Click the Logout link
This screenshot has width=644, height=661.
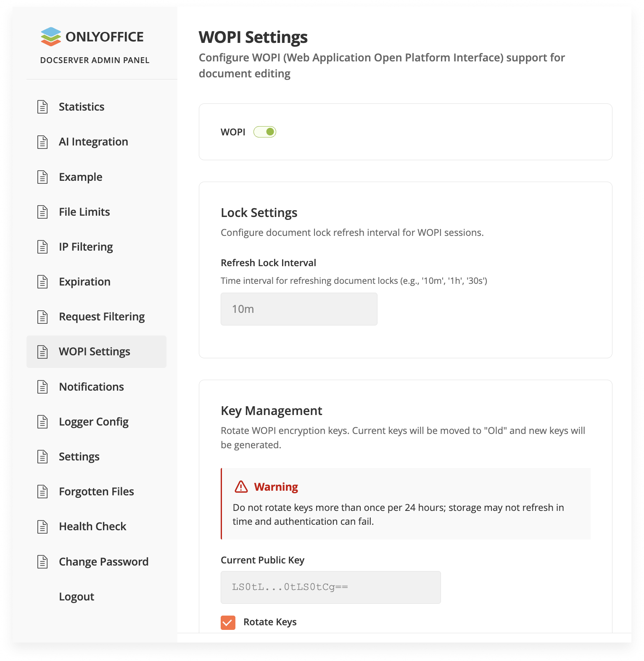77,597
